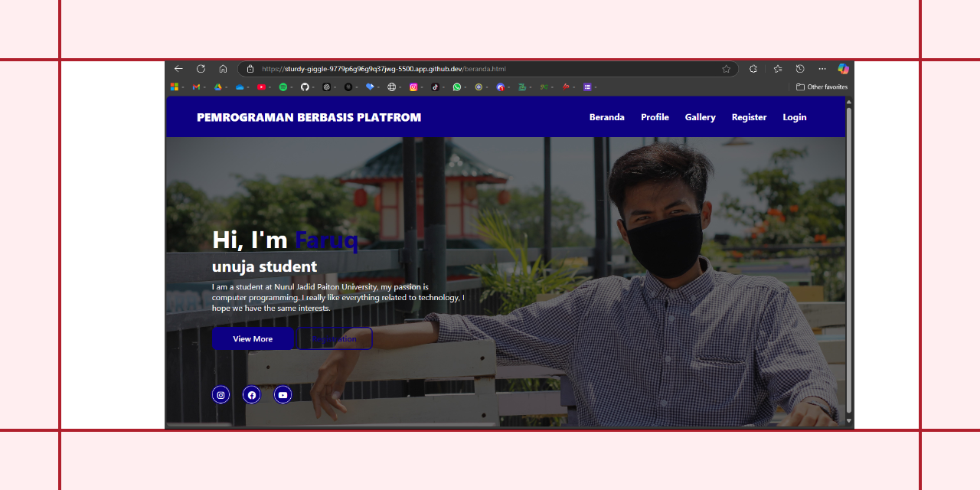Open browsing history

point(802,68)
